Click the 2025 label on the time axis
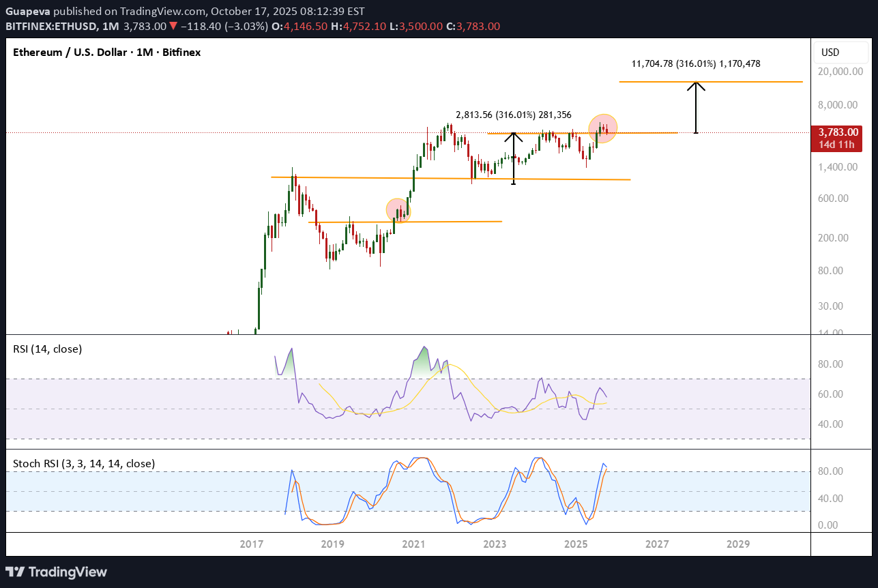Viewport: 878px width, 588px height. coord(576,544)
